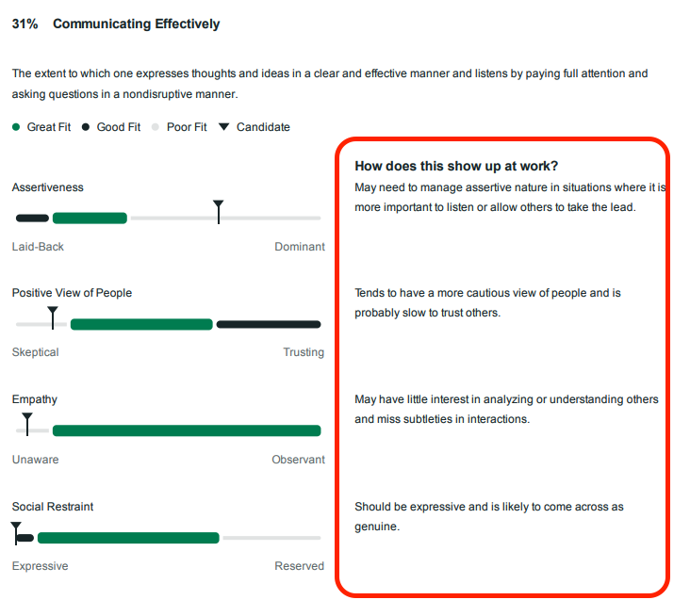
Task: Click the "Reserved" label under Social Restraint
Action: [299, 566]
